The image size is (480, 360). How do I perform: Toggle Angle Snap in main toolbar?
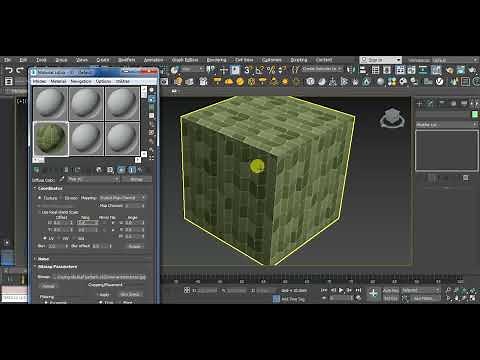[259, 70]
